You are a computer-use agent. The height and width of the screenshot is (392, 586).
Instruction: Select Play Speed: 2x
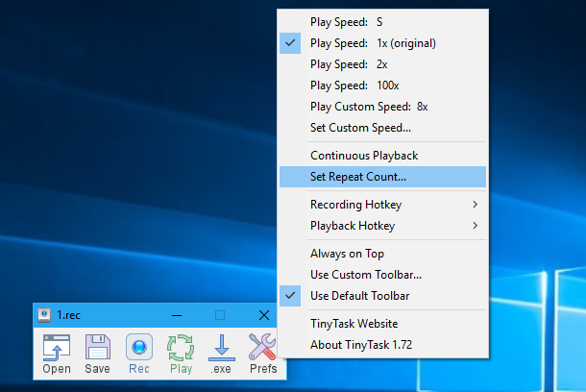tap(382, 64)
